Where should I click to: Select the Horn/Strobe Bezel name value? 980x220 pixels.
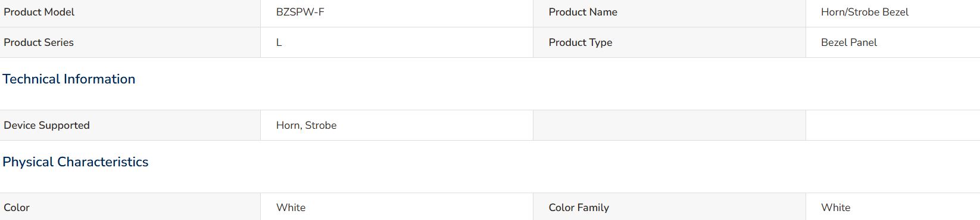coord(864,12)
